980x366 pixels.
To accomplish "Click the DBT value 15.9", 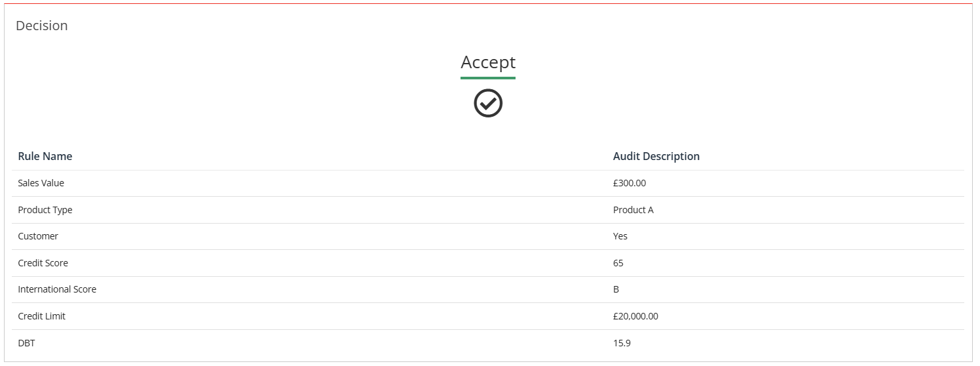I will coord(622,342).
